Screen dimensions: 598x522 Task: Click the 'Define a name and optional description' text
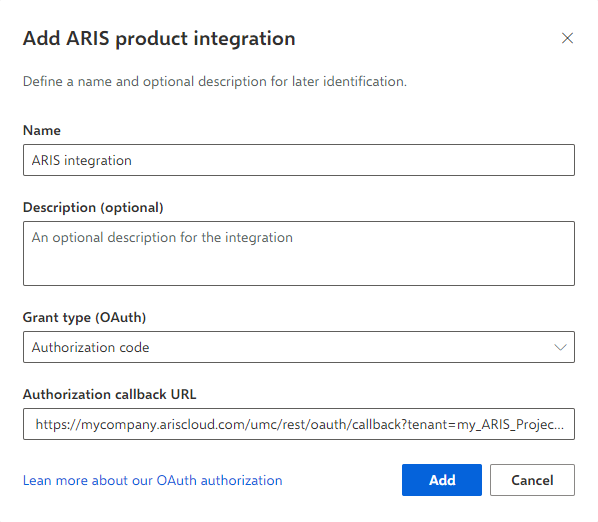tap(215, 82)
